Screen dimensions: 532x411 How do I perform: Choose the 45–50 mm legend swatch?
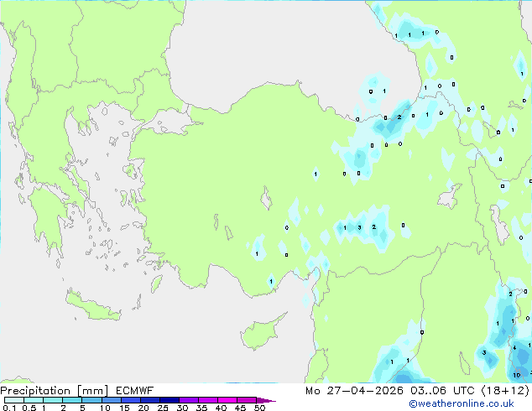247,400
